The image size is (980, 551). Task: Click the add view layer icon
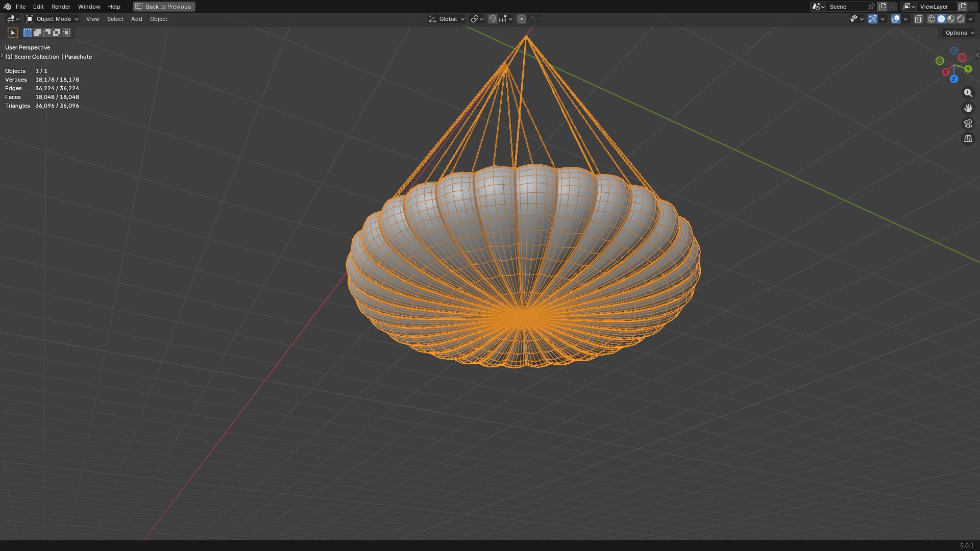(963, 7)
